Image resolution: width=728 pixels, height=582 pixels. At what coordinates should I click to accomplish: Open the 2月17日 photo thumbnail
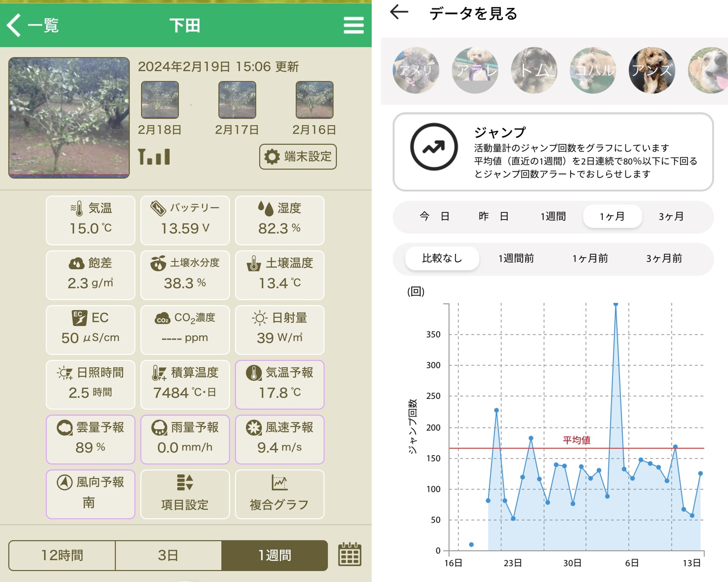click(x=237, y=100)
